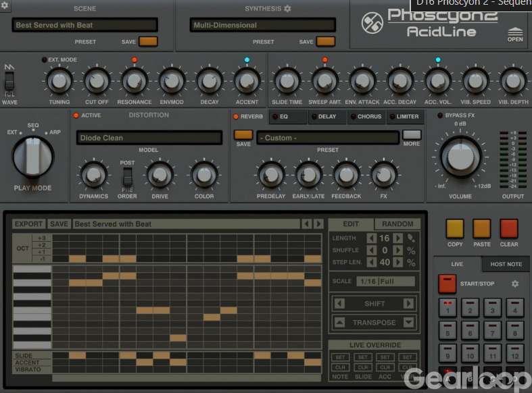
Task: Click the Volume knob
Action: tap(460, 156)
